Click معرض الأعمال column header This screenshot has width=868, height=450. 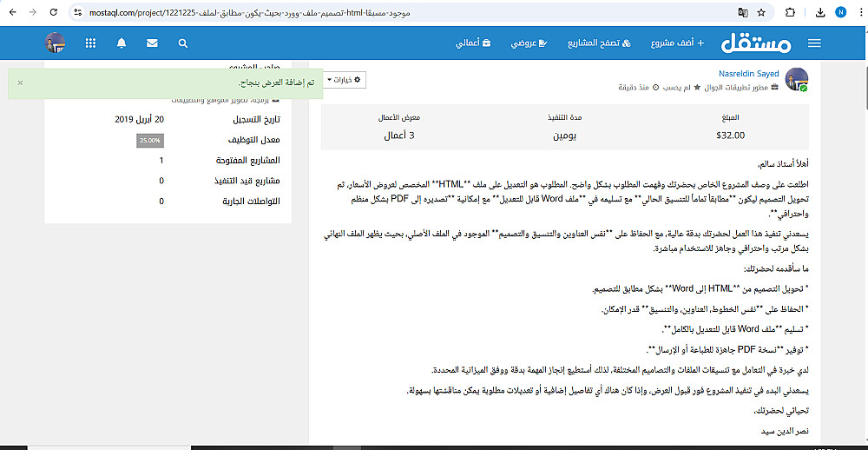click(399, 117)
